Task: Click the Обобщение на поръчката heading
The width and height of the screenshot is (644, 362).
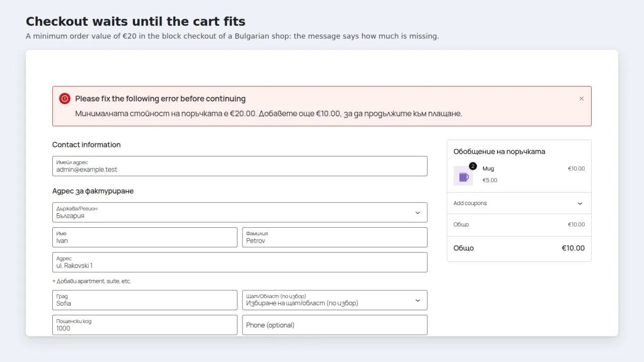Action: (x=499, y=151)
